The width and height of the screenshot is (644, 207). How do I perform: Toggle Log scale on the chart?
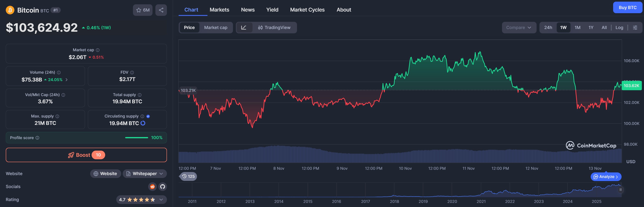[x=619, y=28]
